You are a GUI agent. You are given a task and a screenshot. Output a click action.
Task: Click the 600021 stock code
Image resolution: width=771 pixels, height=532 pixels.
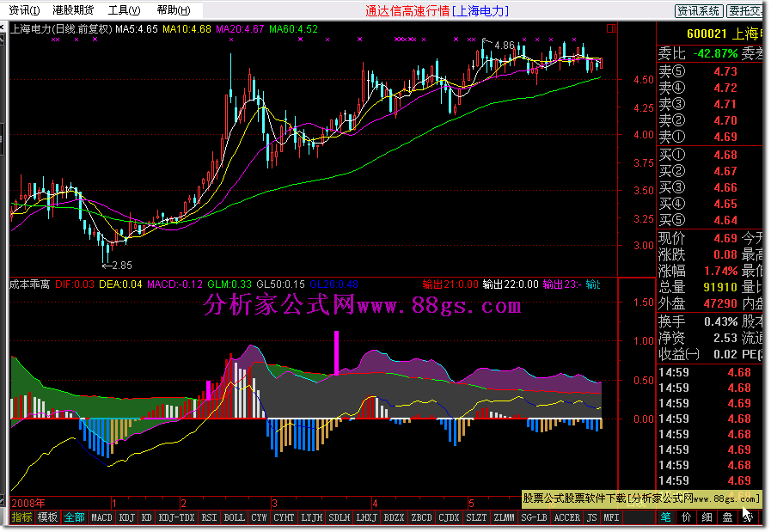click(x=707, y=34)
